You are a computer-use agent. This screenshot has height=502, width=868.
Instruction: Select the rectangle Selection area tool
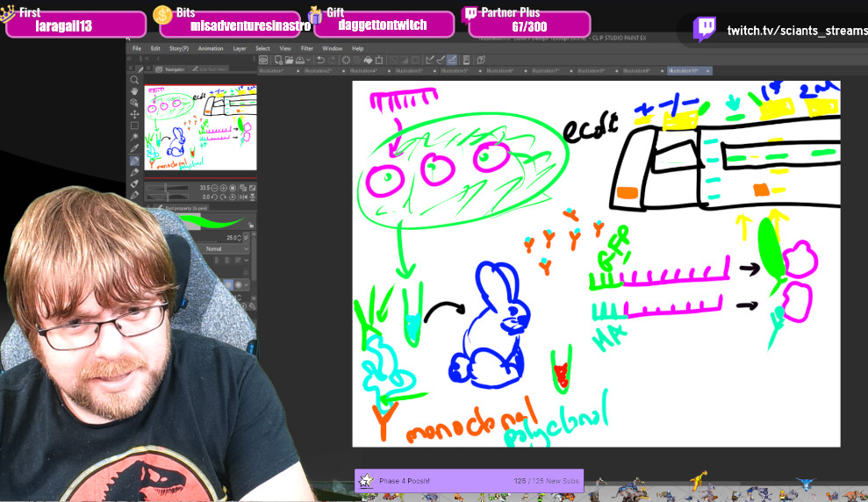pos(134,125)
